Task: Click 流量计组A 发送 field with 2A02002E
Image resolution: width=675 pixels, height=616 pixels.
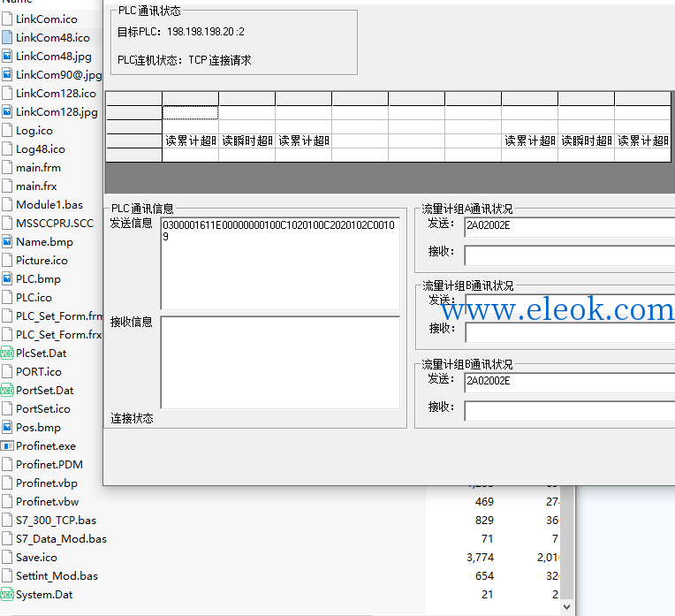Action: (570, 227)
